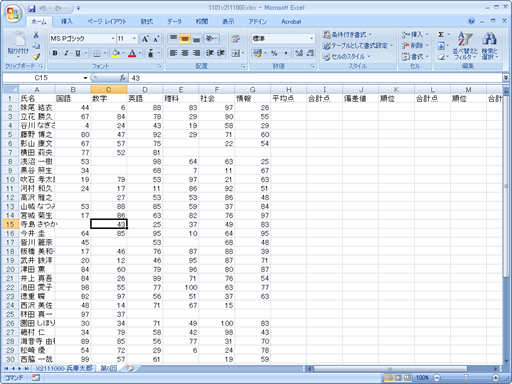Apply red font color

(x=132, y=53)
